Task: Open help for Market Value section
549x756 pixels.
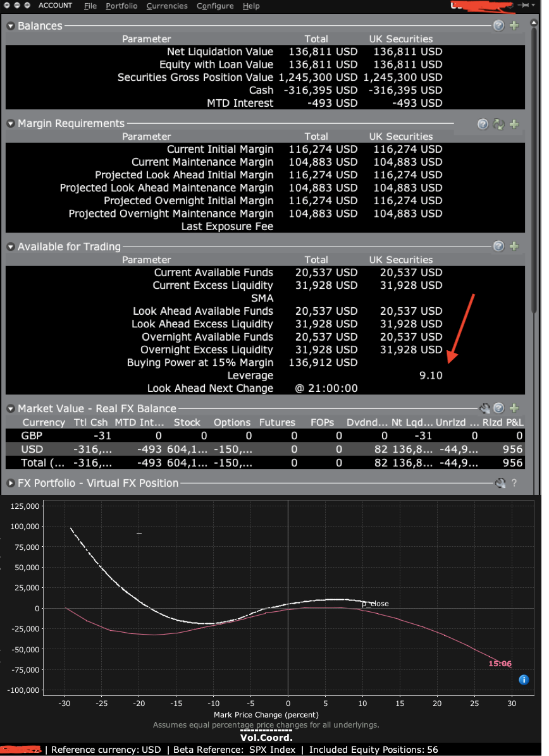Action: [498, 408]
